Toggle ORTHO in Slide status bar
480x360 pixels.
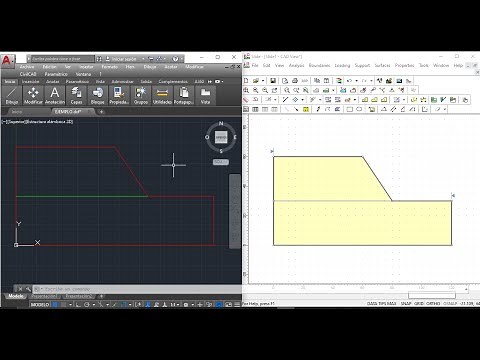click(x=433, y=304)
